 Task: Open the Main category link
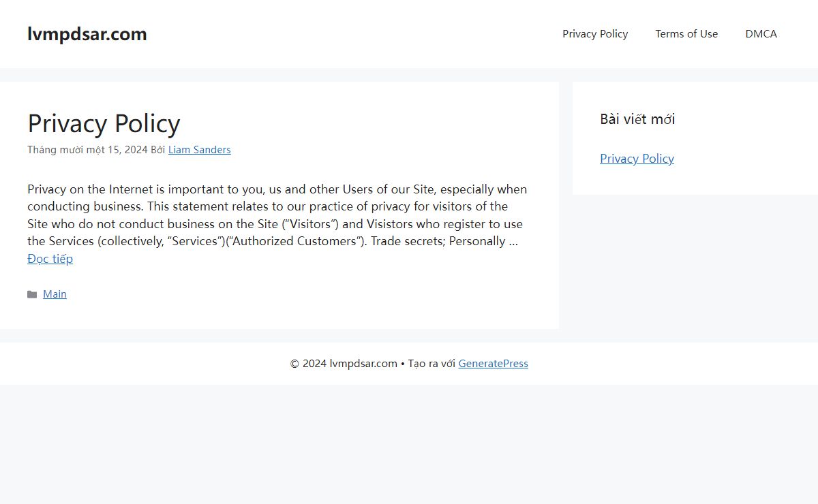pos(55,294)
